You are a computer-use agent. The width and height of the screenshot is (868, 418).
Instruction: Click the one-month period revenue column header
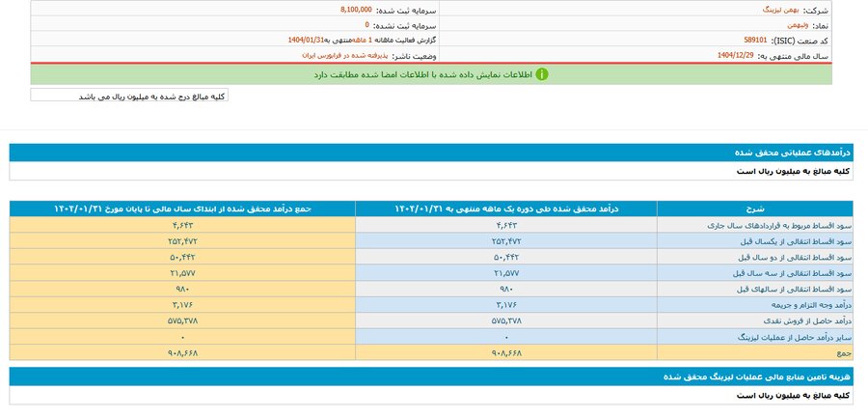point(506,209)
